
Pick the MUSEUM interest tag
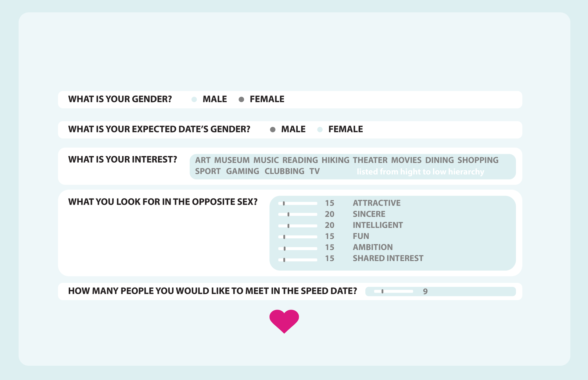[232, 160]
